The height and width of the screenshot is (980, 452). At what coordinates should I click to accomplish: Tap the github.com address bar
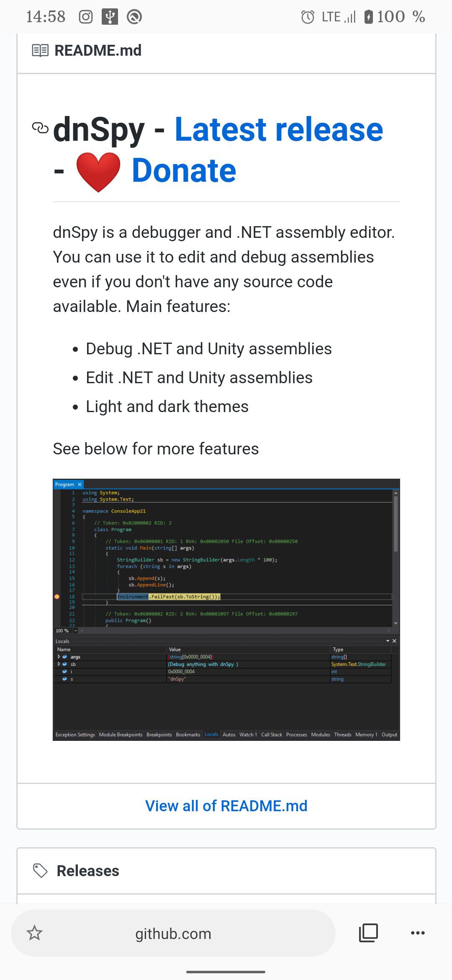(x=173, y=933)
